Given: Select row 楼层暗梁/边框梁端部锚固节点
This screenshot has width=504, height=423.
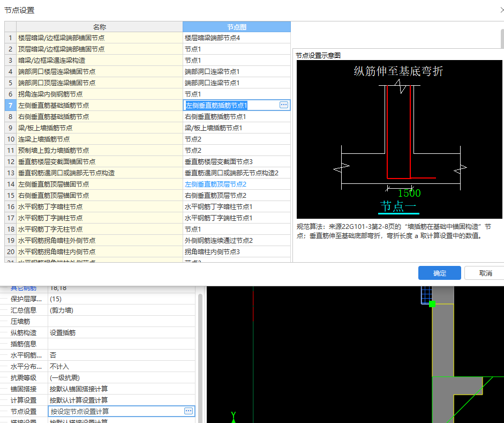Looking at the screenshot, I should pos(99,38).
